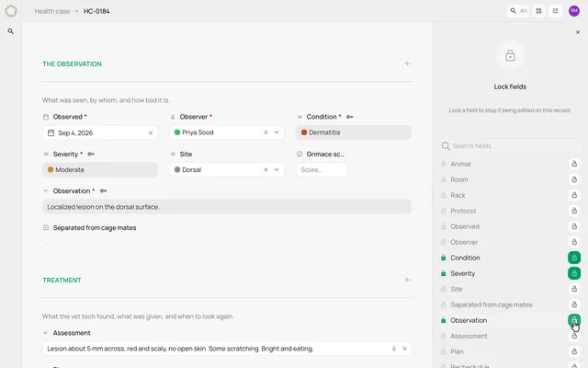Image resolution: width=588 pixels, height=368 pixels.
Task: Click the Grimace score input
Action: tap(322, 169)
